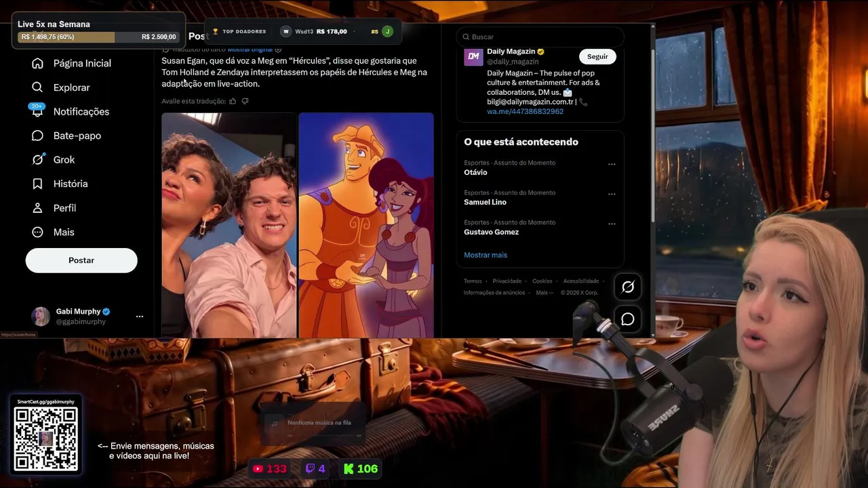
Task: Open the Grok icon in sidebar
Action: [x=38, y=160]
